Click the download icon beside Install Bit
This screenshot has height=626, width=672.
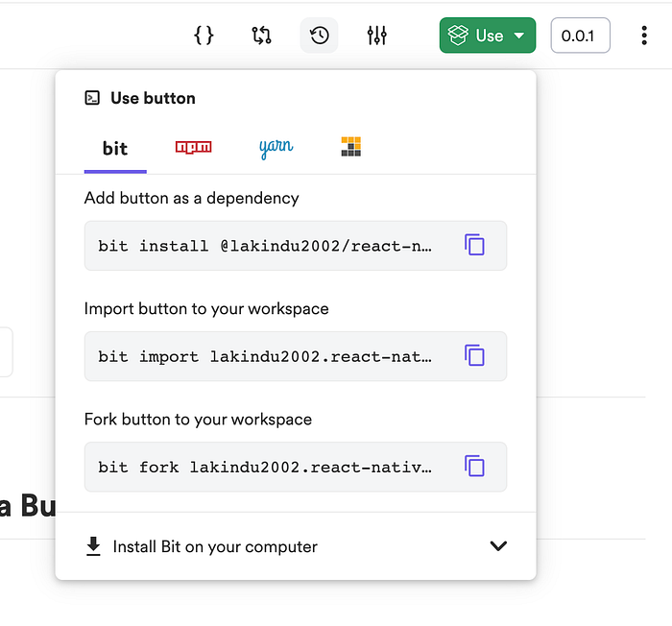pos(93,546)
